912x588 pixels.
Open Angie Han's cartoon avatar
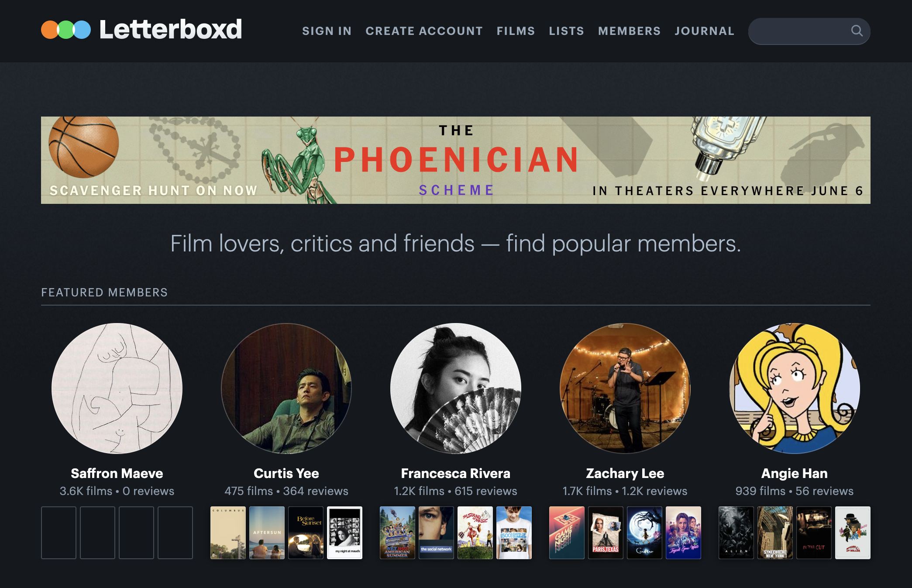795,389
